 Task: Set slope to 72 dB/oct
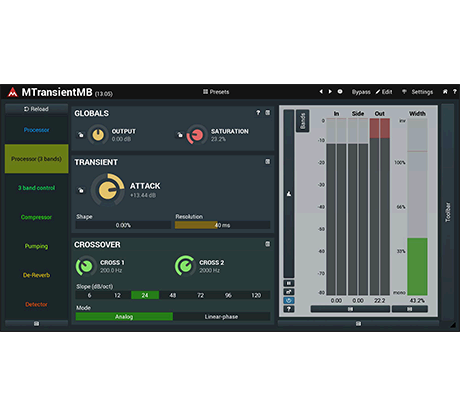(x=200, y=295)
